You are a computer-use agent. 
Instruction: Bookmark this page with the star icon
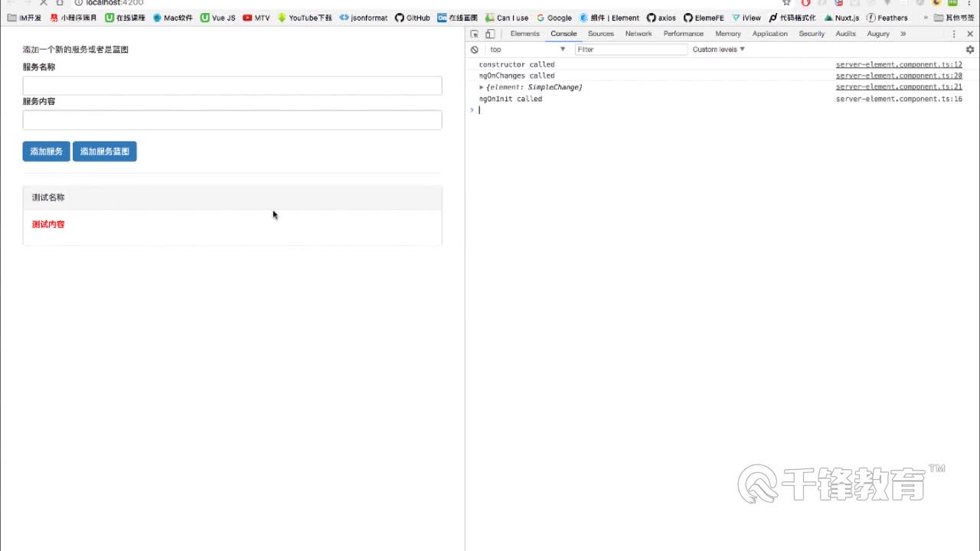pos(786,3)
